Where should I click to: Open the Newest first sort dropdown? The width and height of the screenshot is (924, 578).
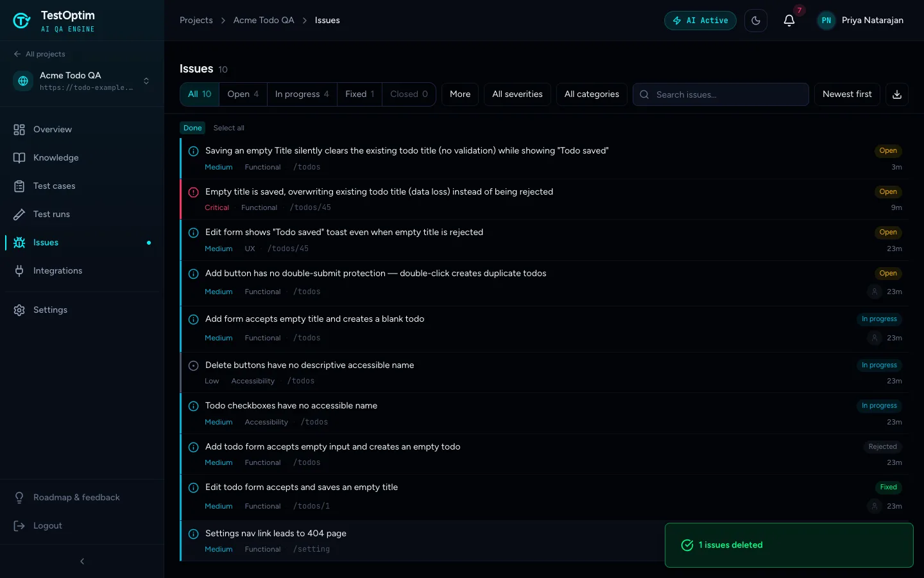click(x=847, y=94)
